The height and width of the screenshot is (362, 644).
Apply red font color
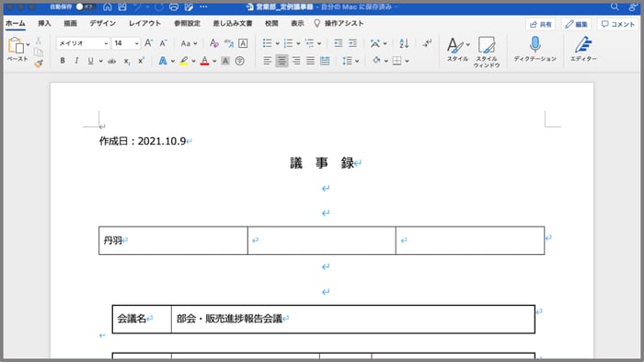[204, 61]
